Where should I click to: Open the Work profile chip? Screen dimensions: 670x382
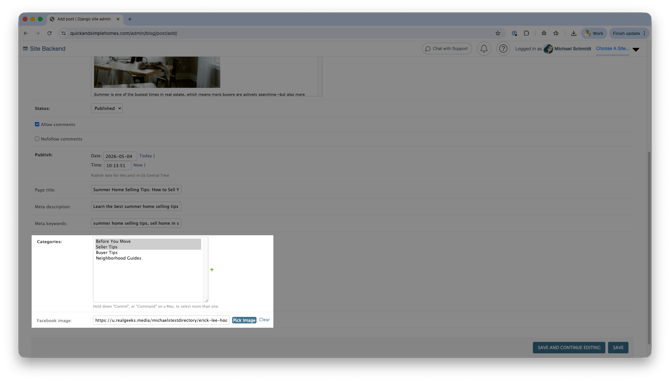tap(594, 33)
